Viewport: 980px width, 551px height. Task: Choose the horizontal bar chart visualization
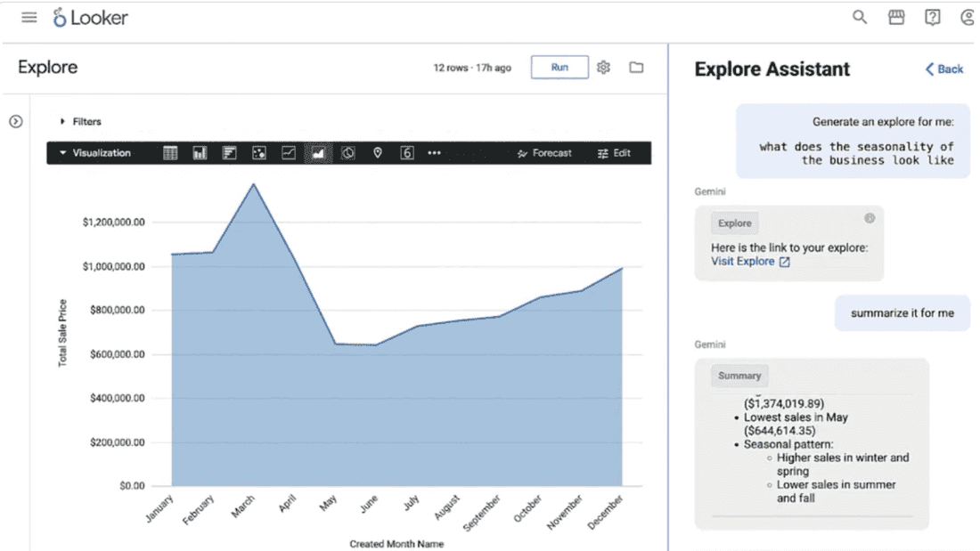pos(229,153)
